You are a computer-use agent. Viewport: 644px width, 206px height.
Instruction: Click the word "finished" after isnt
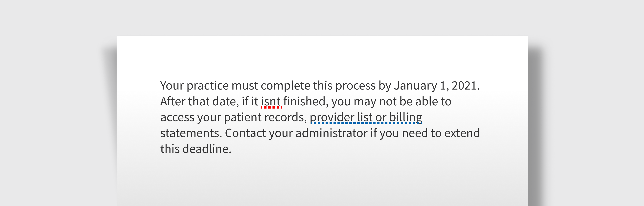(x=304, y=102)
